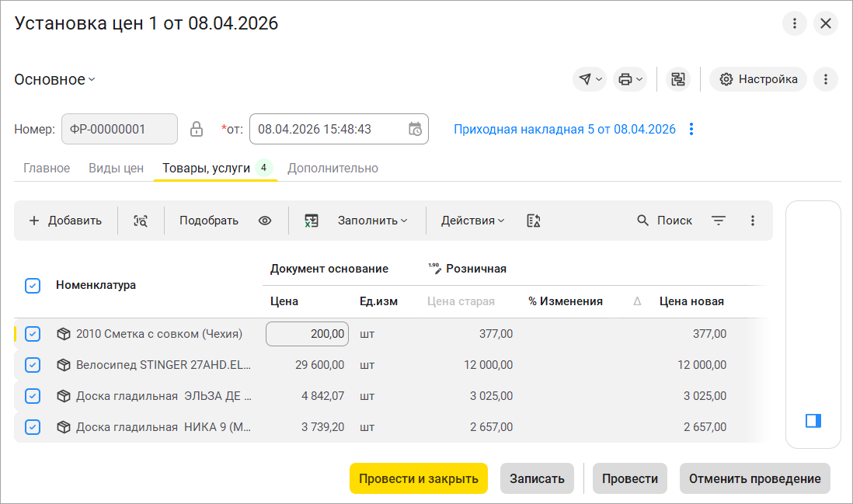Toggle the select-all checkbox in table header
Image resolution: width=853 pixels, height=504 pixels.
(x=33, y=286)
